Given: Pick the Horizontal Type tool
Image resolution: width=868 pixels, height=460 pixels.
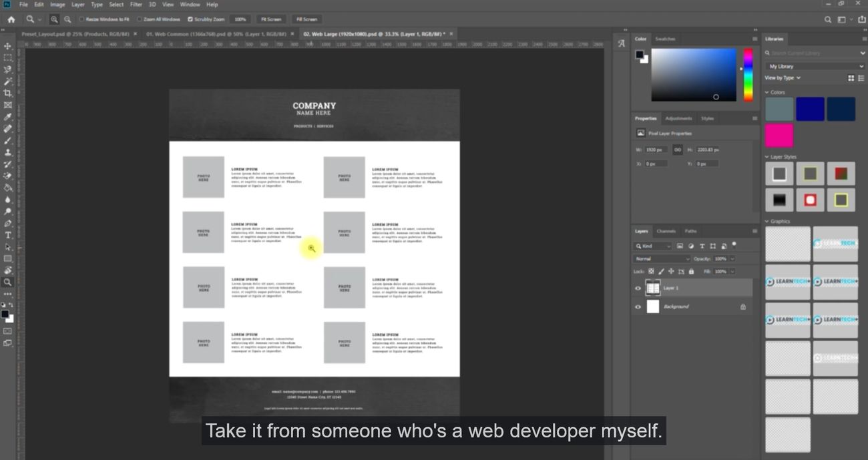Looking at the screenshot, I should [x=8, y=235].
